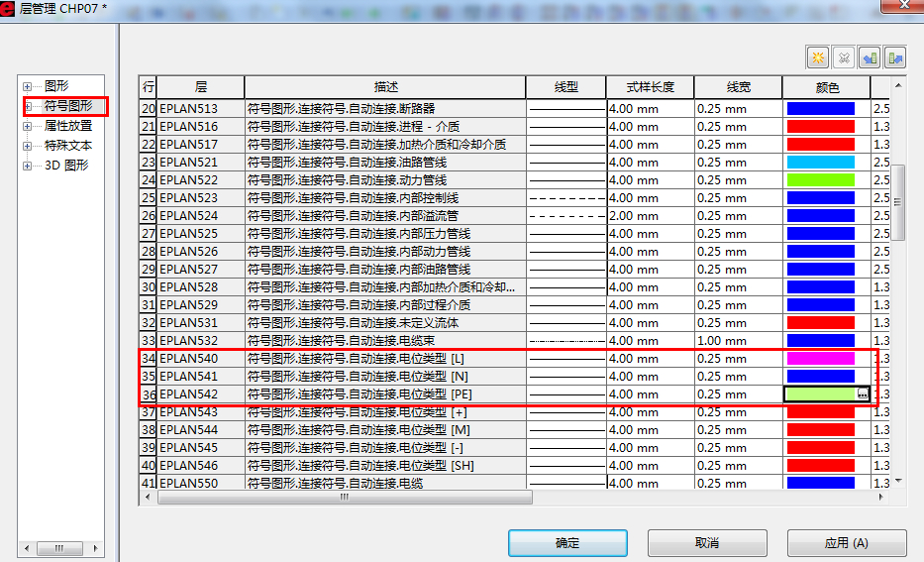Click the 取消 button
Image resolution: width=924 pixels, height=562 pixels.
tap(707, 542)
